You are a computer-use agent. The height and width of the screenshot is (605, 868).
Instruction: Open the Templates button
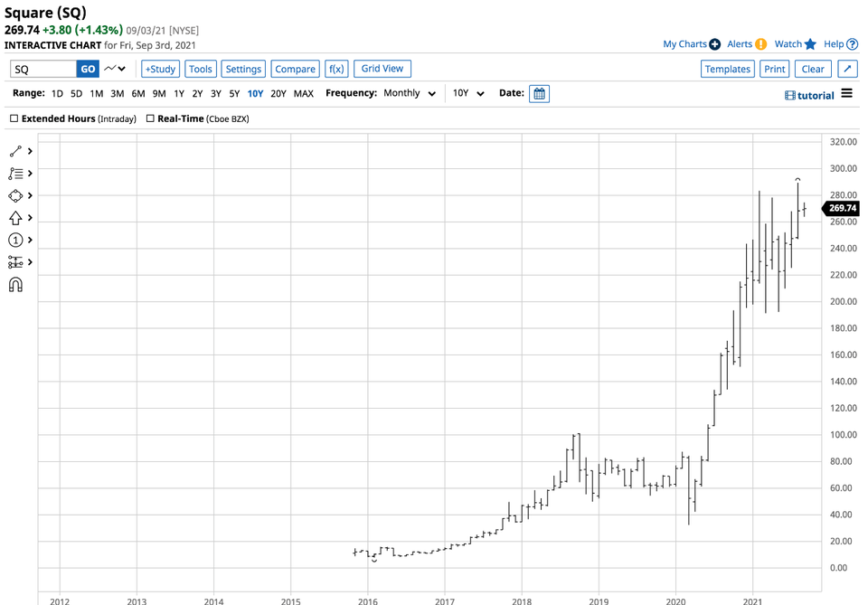click(x=727, y=69)
